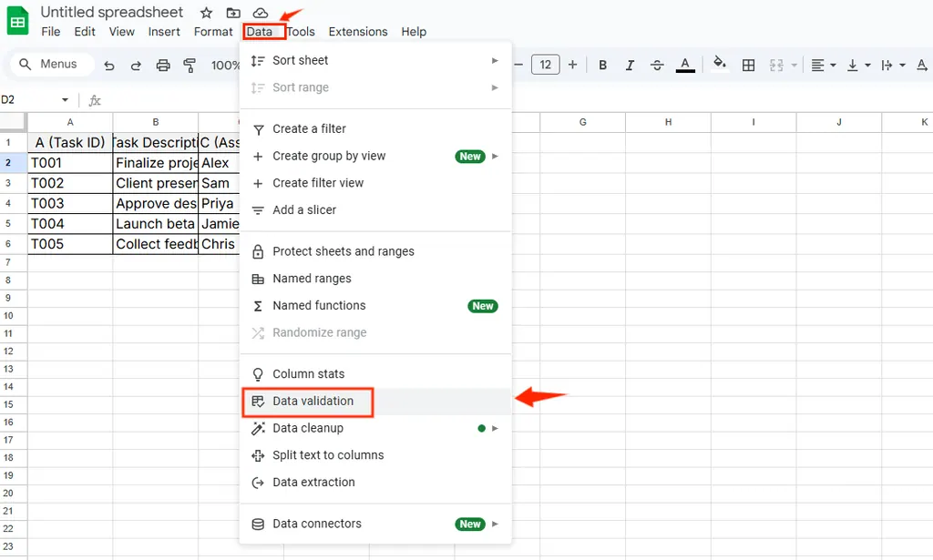This screenshot has height=560, width=933.
Task: Toggle italic formatting
Action: tap(629, 66)
